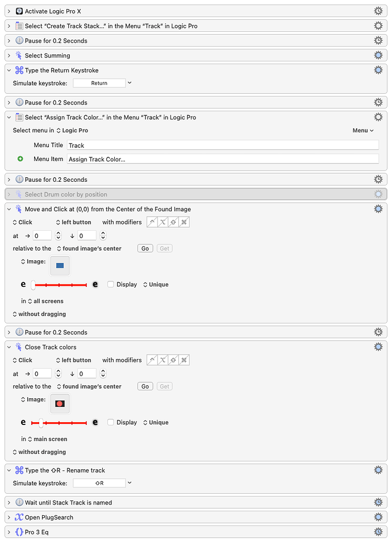Viewport: 392px width, 542px height.
Task: Click the blue rectangle image well
Action: click(x=60, y=265)
